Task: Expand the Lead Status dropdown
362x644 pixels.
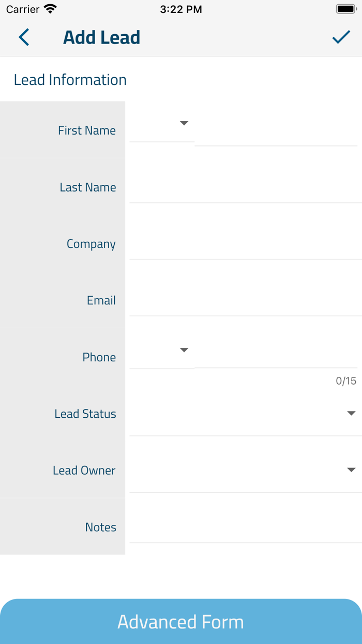Action: click(x=352, y=413)
